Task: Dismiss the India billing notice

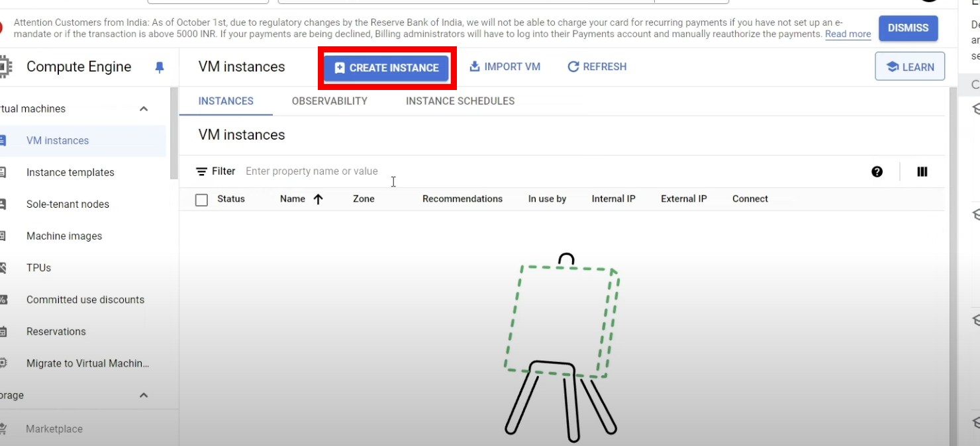Action: point(908,28)
